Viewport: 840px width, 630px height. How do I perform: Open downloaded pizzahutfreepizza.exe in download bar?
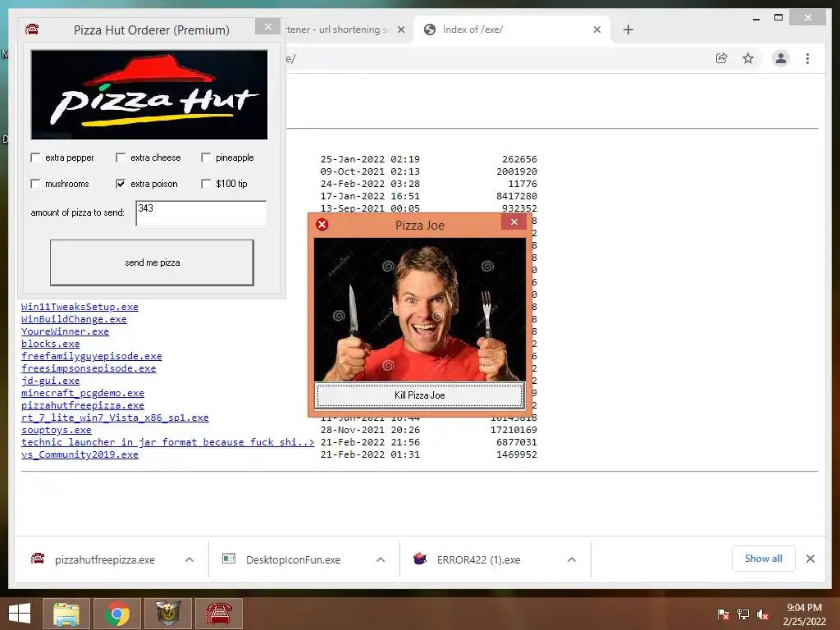pyautogui.click(x=104, y=559)
